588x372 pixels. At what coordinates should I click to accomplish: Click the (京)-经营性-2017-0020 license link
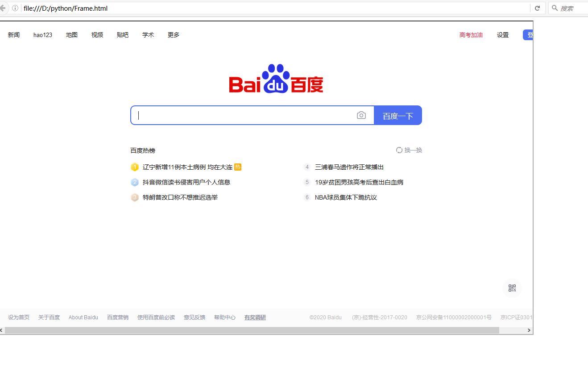click(x=380, y=318)
